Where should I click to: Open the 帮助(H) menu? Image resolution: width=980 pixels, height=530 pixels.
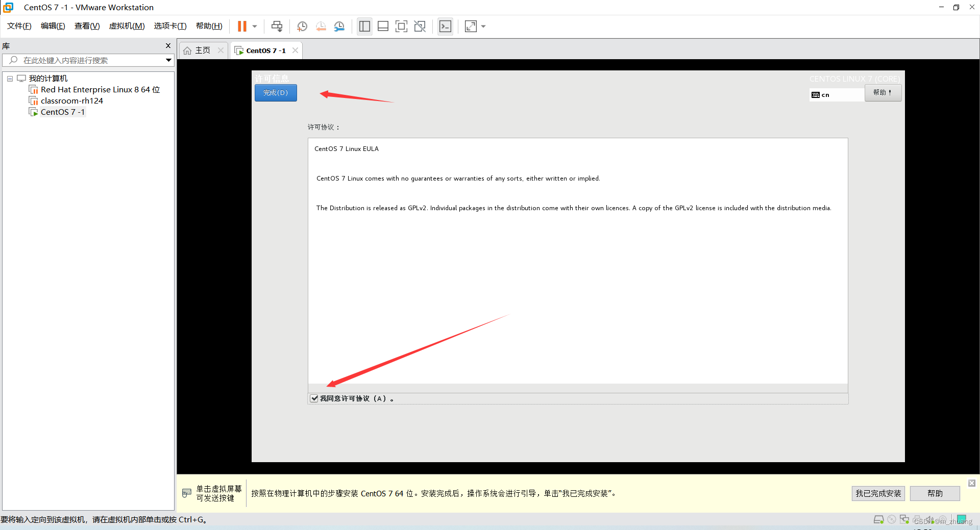tap(209, 26)
